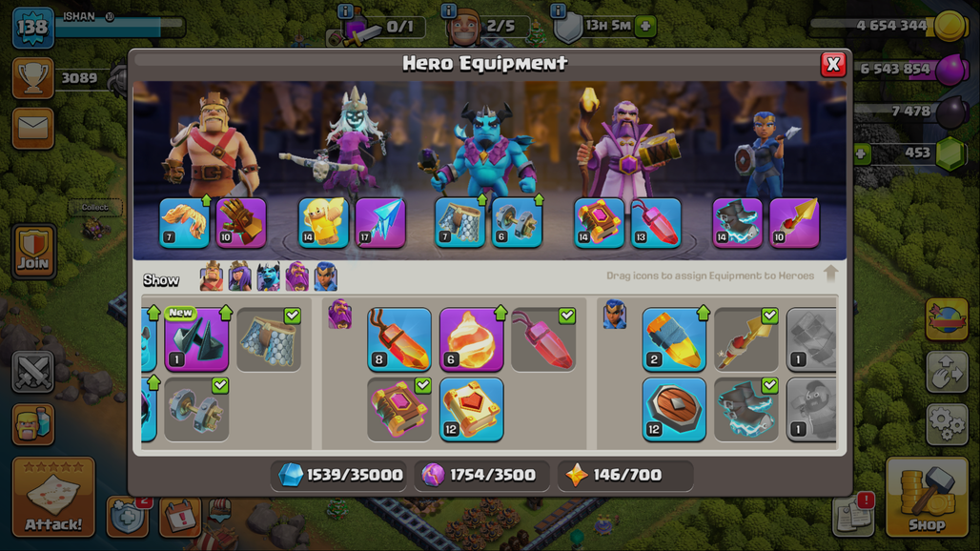Select the level 12 golden book equipment
The width and height of the screenshot is (980, 551).
click(471, 410)
